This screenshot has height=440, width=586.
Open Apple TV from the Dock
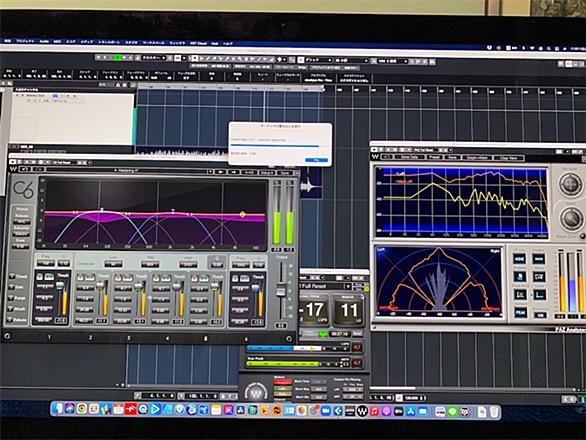[398, 412]
